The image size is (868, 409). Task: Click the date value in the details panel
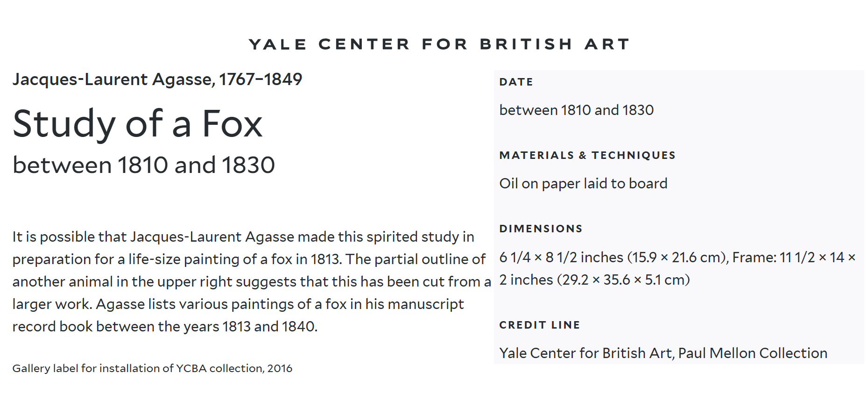point(576,110)
